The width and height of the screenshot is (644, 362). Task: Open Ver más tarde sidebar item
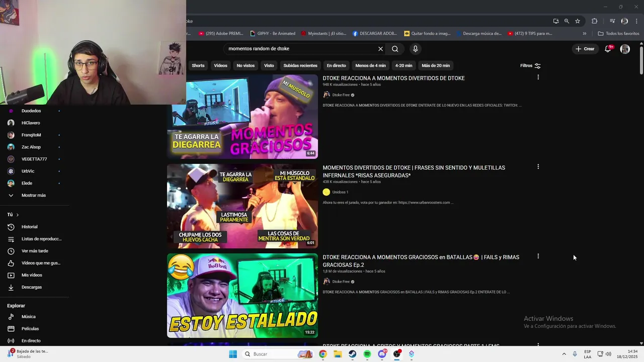point(35,251)
